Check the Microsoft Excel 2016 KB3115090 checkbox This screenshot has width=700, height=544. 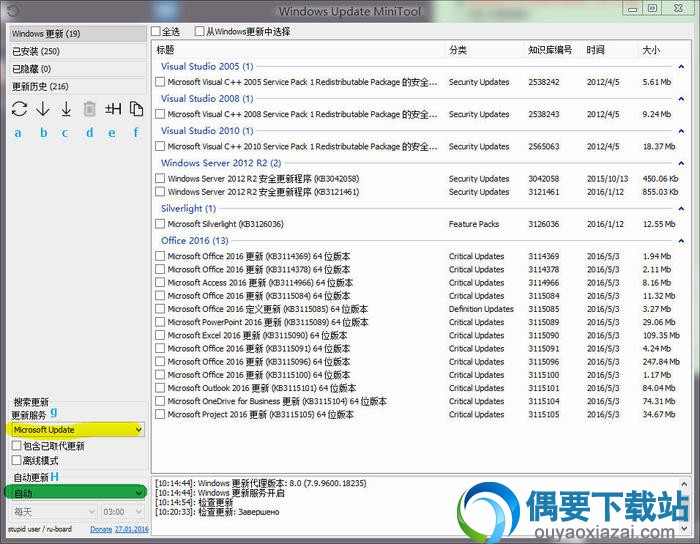(x=160, y=335)
